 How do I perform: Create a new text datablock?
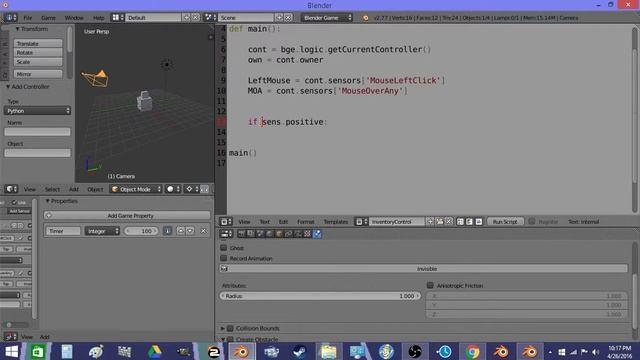[430, 222]
